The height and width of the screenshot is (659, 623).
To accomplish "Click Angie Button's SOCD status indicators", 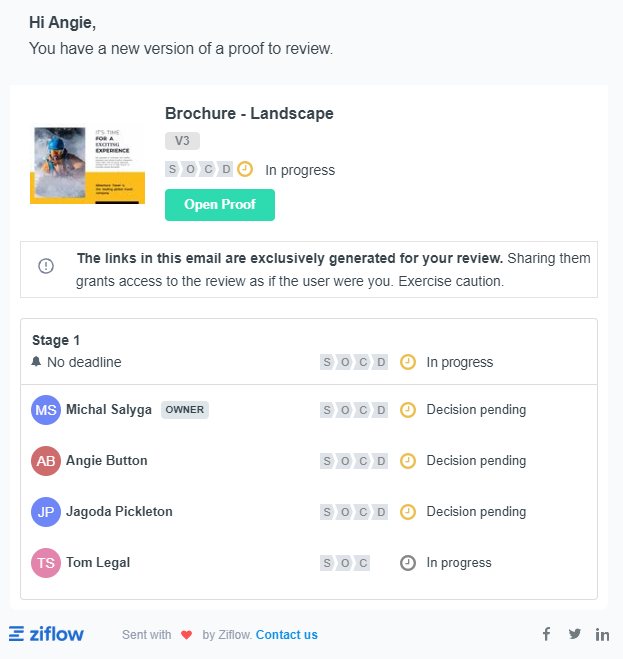I will click(354, 461).
